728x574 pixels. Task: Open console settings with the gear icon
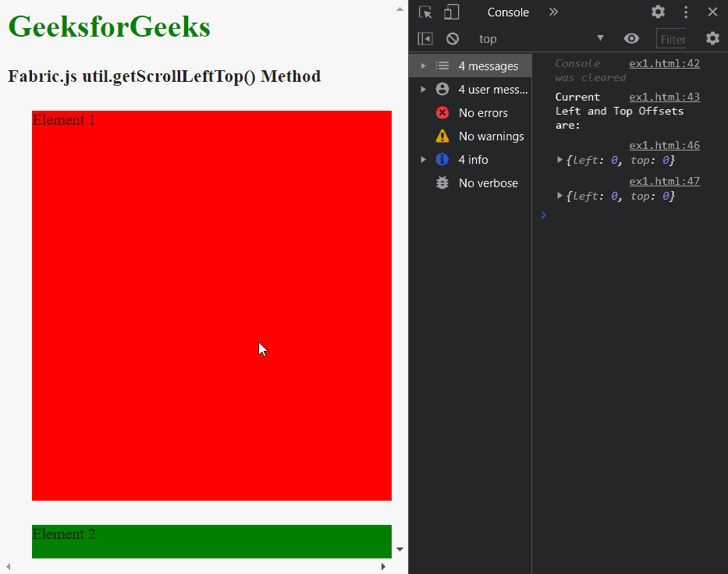(x=713, y=38)
